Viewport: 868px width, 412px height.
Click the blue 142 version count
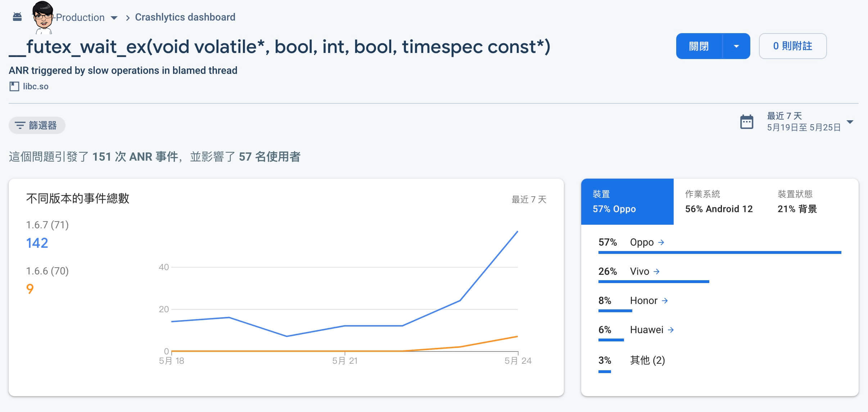click(37, 243)
